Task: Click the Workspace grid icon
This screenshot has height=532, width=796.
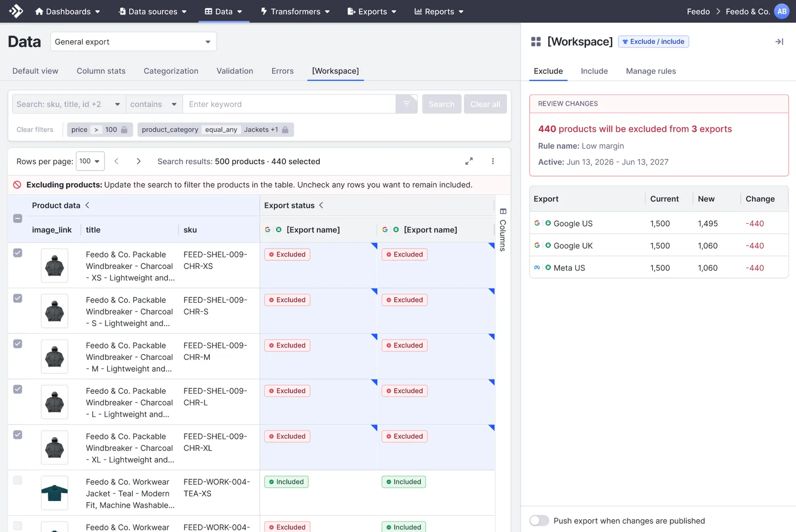Action: click(536, 42)
